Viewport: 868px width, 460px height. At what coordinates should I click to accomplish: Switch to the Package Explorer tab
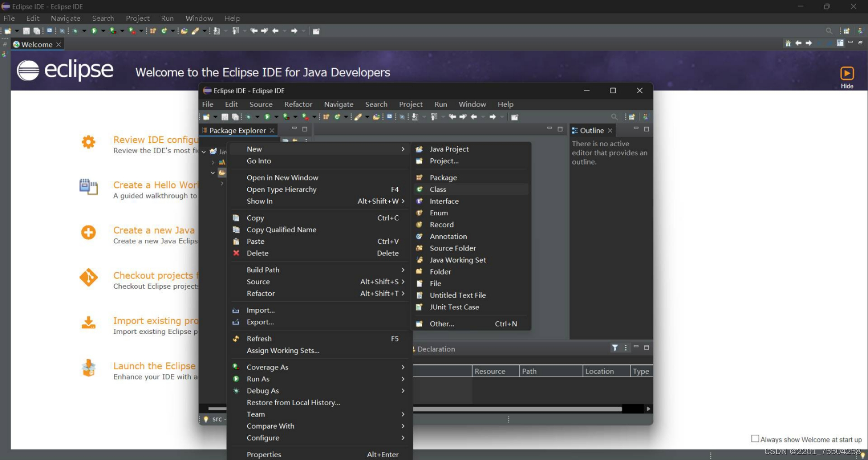click(237, 130)
